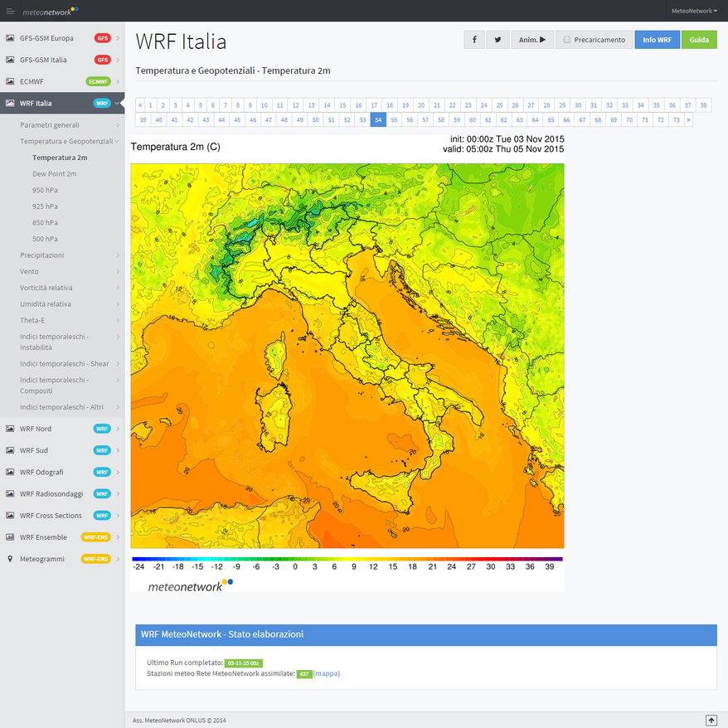Play animation with Anim. button
728x728 pixels.
click(532, 40)
